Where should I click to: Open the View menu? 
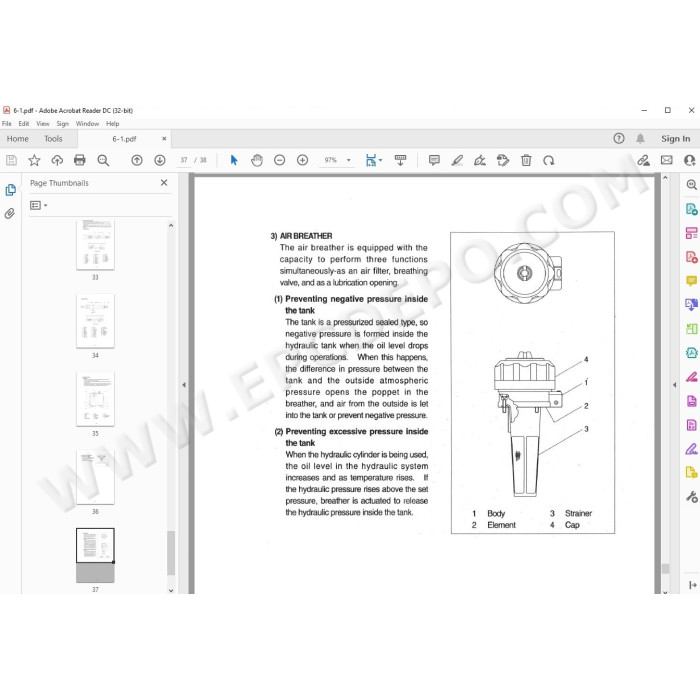(x=43, y=124)
